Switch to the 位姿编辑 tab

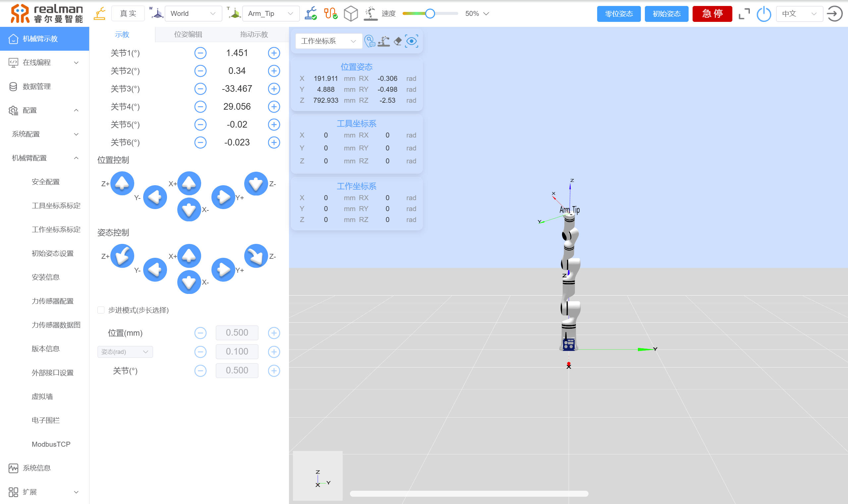(188, 34)
